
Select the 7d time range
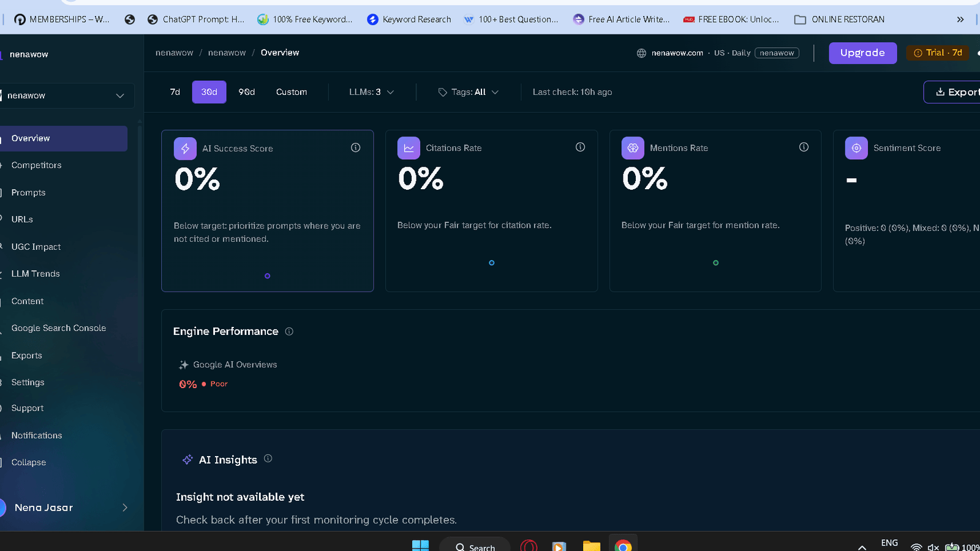(x=175, y=92)
